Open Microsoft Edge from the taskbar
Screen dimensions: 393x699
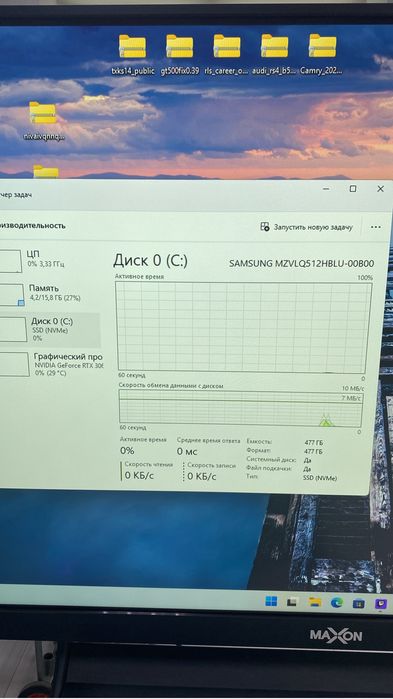pos(337,603)
